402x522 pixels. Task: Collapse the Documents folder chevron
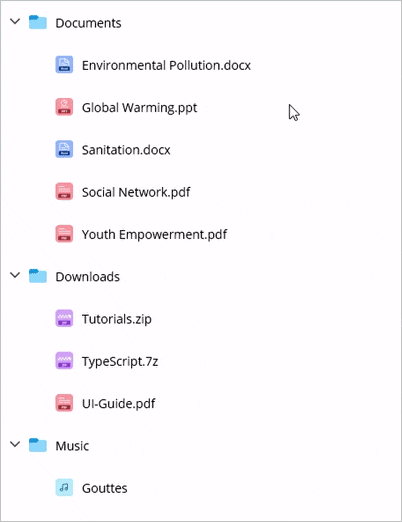tap(15, 22)
